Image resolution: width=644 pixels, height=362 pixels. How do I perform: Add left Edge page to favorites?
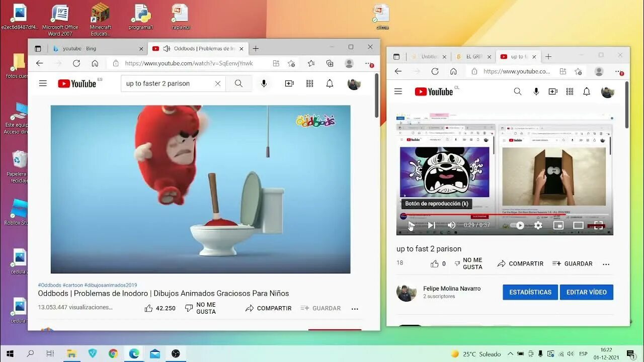point(291,63)
